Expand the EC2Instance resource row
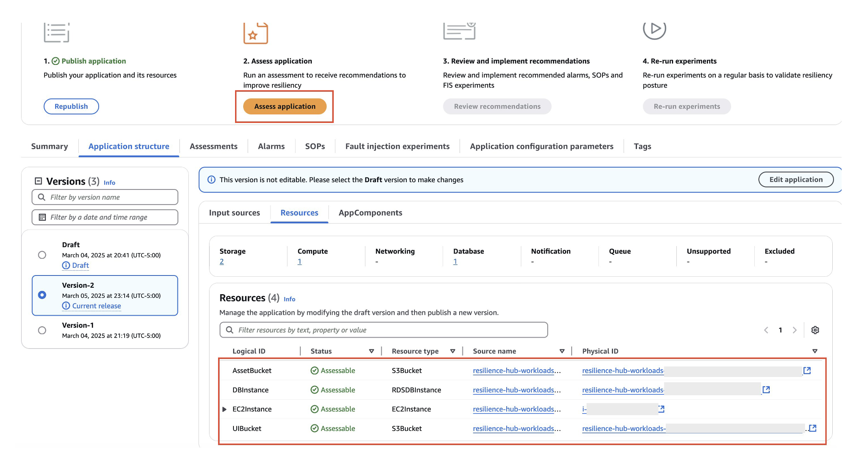The image size is (868, 465). coord(225,409)
